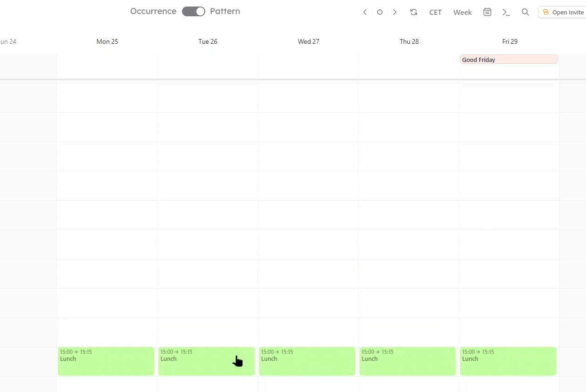Select the Mon 25 day header
This screenshot has height=392, width=586.
click(107, 41)
